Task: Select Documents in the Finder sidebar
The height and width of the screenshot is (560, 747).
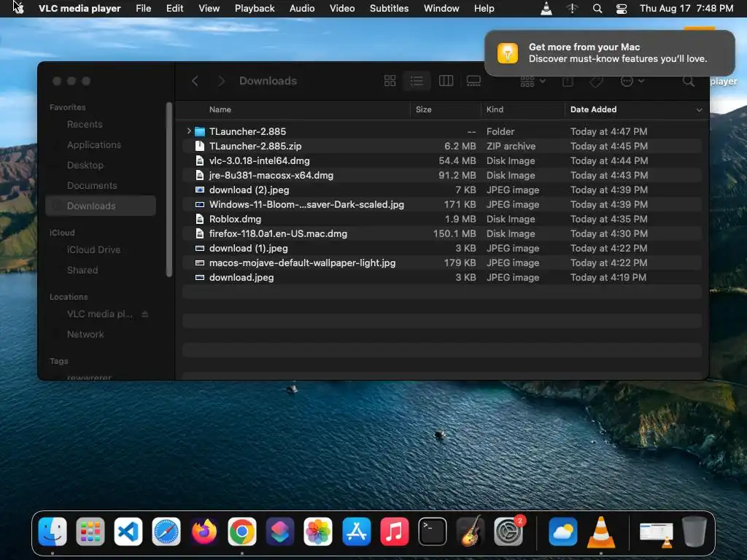Action: [x=100, y=186]
